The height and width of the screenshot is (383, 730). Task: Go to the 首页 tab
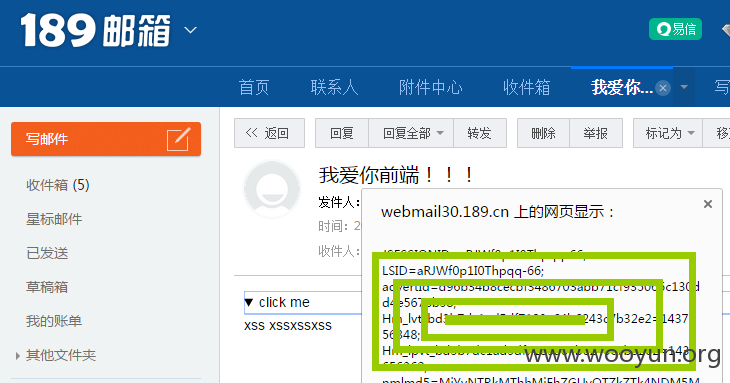click(254, 87)
